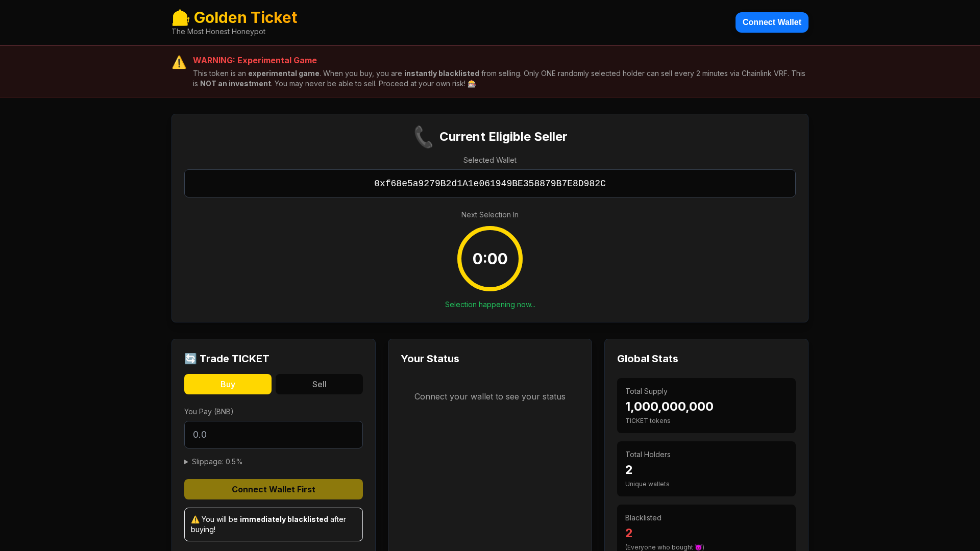Click the Golden Ticket bell logo icon
The width and height of the screenshot is (980, 551).
point(181,18)
